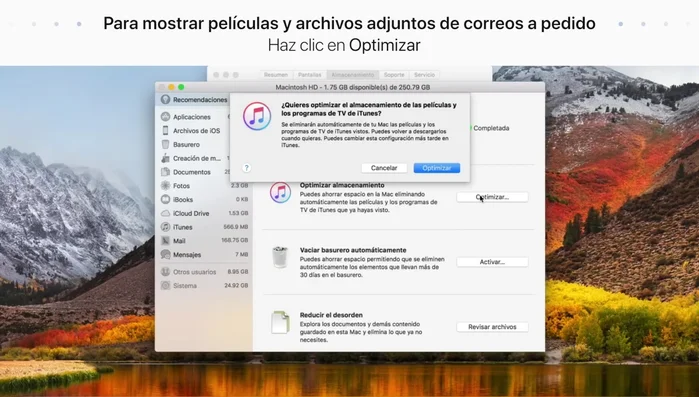Open the help question mark button
Image resolution: width=699 pixels, height=397 pixels.
(247, 168)
